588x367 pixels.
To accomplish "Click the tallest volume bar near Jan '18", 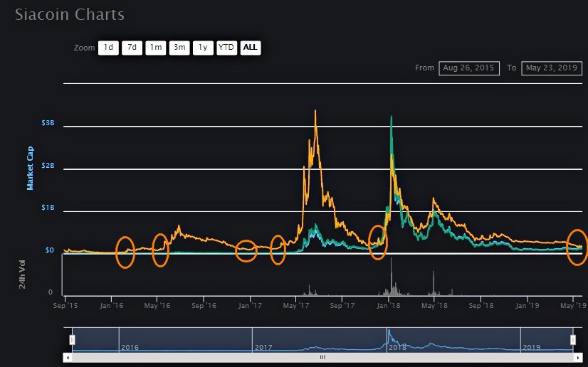I will tap(391, 277).
